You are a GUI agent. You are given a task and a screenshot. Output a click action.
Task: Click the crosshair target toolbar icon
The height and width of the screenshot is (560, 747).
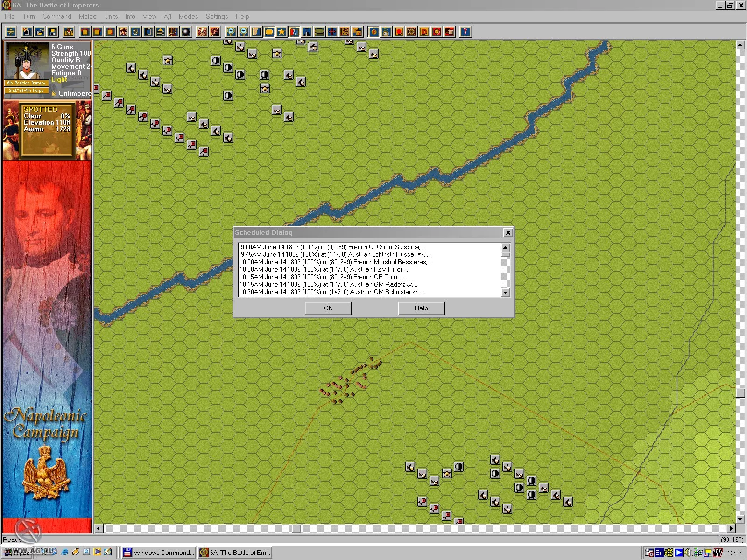click(x=11, y=32)
